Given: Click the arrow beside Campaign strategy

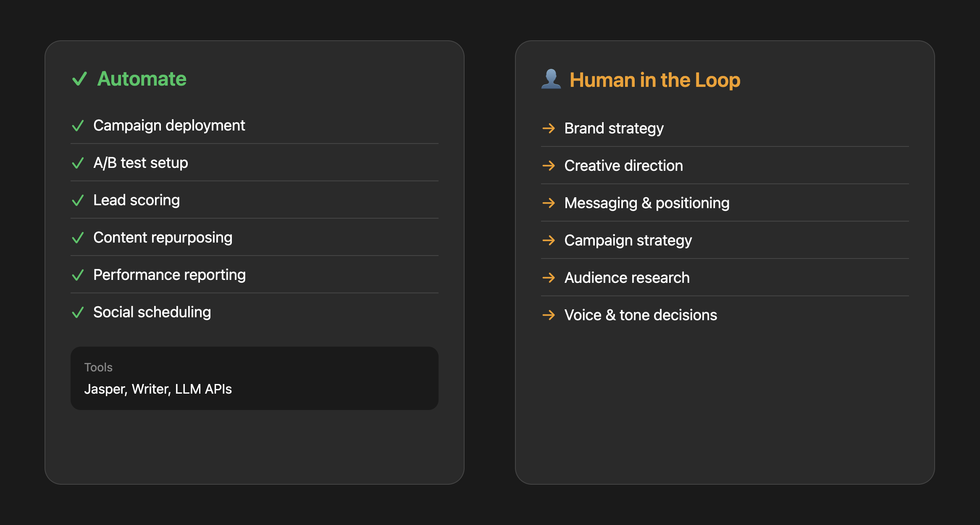Looking at the screenshot, I should (549, 240).
